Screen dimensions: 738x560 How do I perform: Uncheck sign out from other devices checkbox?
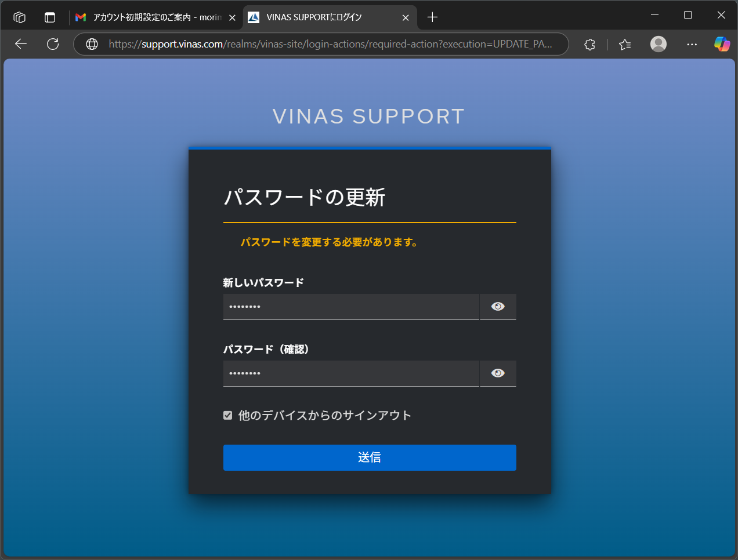click(228, 415)
